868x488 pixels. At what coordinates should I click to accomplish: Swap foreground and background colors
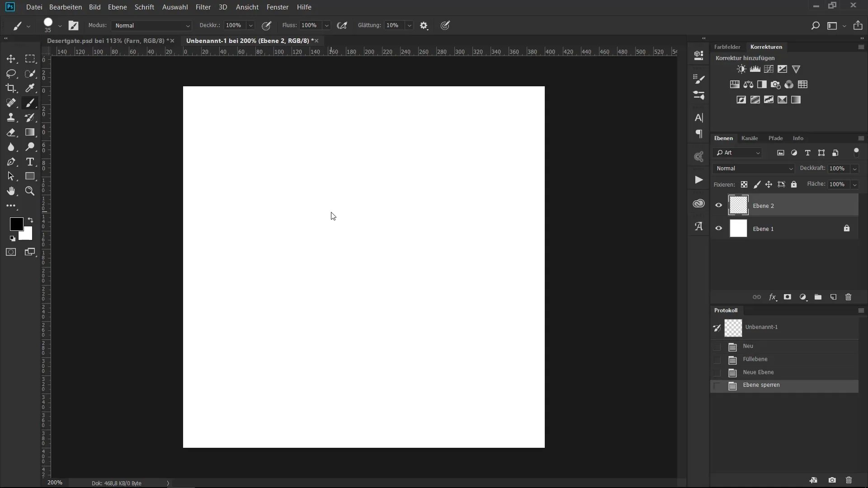click(31, 220)
